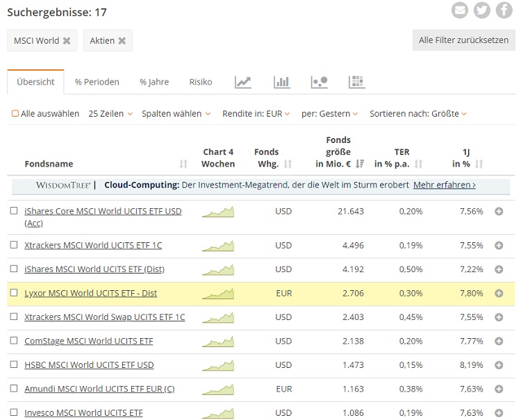Click plus icon for Invesco MSCI World
The image size is (521, 420).
[499, 412]
